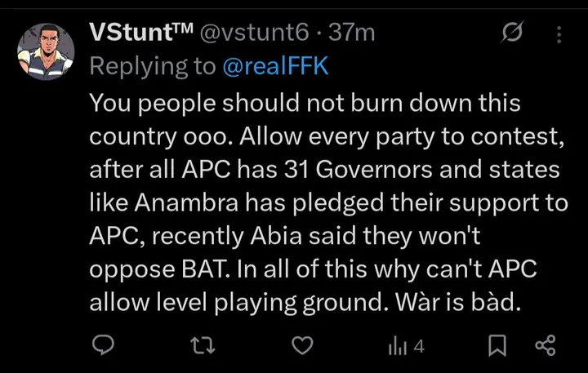588x373 pixels.
Task: Open the @vstunt6 handle profile
Action: (x=254, y=33)
